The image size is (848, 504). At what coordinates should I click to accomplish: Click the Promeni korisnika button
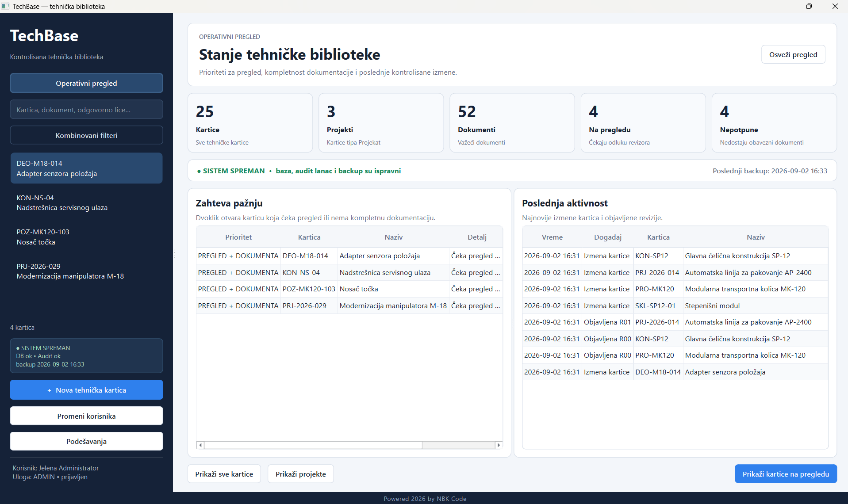tap(87, 416)
